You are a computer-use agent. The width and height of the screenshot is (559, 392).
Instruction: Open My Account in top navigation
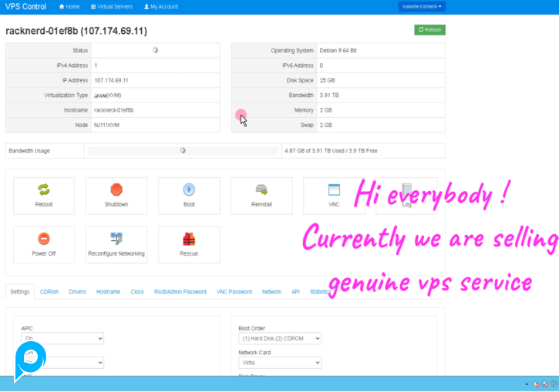(x=161, y=6)
